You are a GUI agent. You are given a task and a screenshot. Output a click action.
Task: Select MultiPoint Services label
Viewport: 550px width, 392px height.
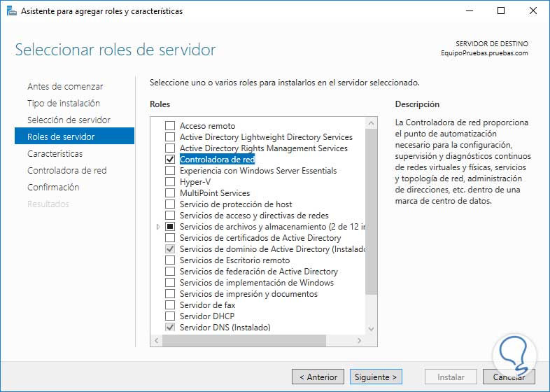point(215,193)
